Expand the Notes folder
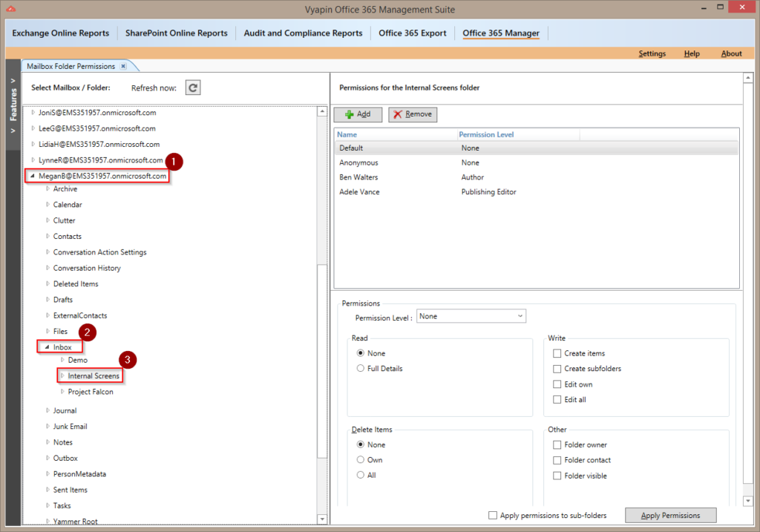760x532 pixels. pyautogui.click(x=47, y=442)
